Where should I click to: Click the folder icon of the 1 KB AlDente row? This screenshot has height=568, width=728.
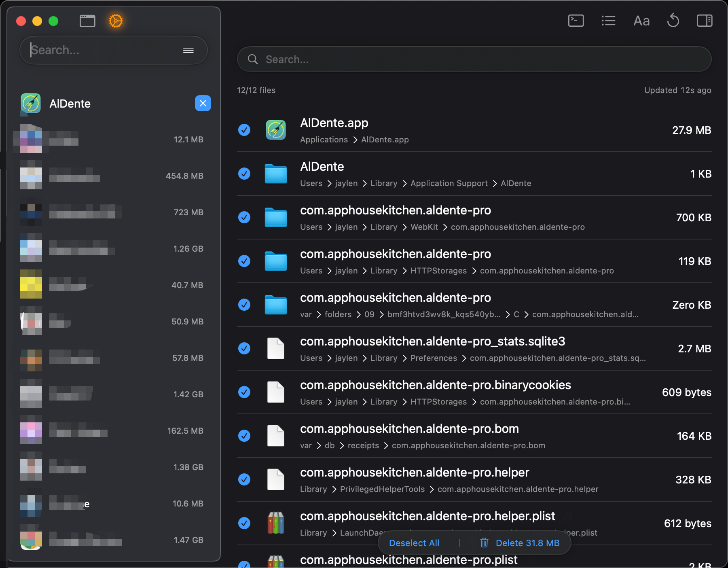[276, 174]
